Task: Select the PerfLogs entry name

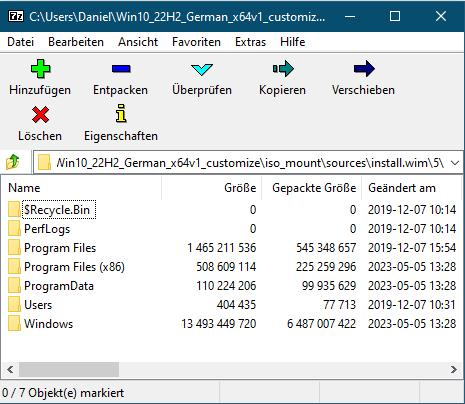Action: [x=47, y=229]
